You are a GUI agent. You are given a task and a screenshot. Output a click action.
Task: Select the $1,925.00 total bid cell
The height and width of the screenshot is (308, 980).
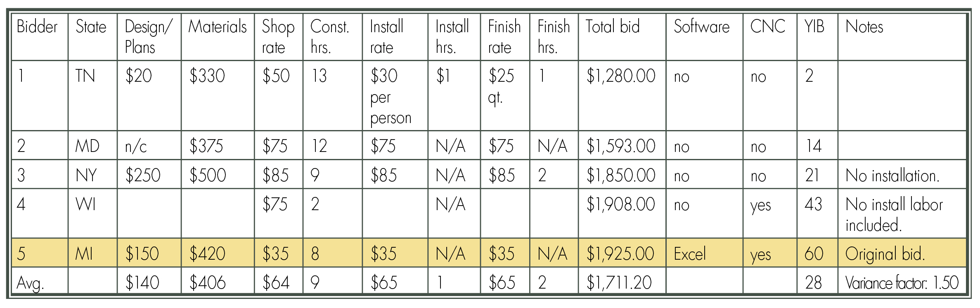tap(622, 253)
